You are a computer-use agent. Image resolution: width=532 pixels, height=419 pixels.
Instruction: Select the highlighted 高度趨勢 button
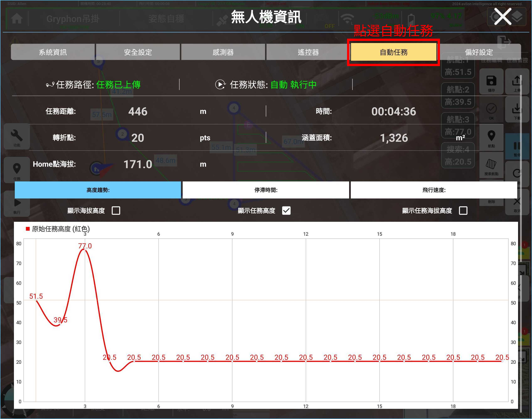click(x=98, y=190)
